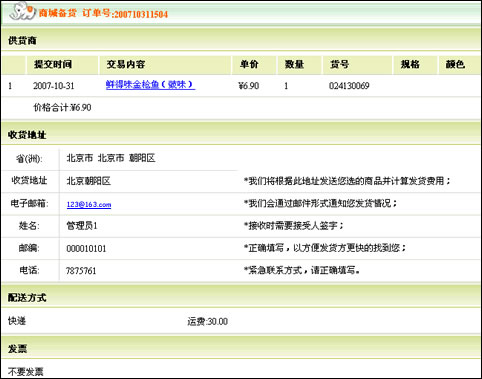482x379 pixels.
Task: Click the 北京朝阳区 address value
Action: [88, 181]
